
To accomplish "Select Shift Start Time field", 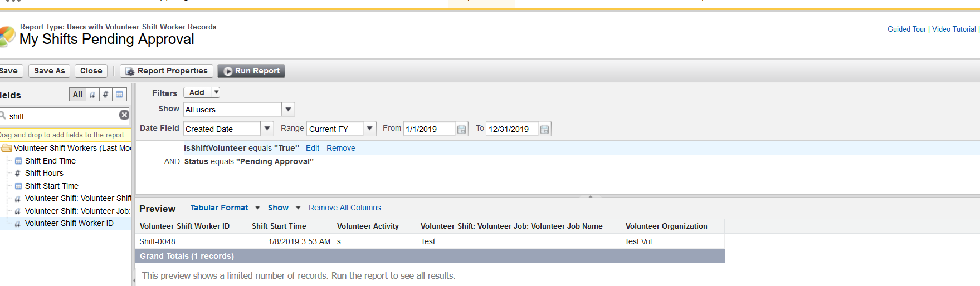I will (52, 186).
